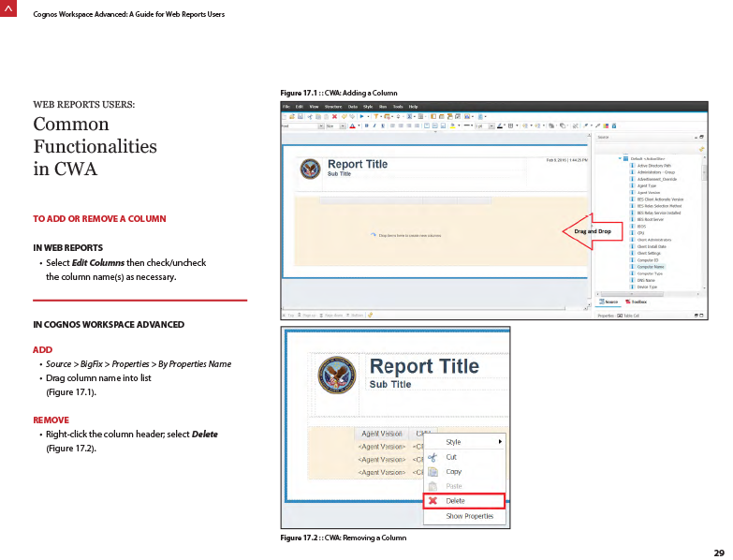Click the pick up style eyedropper icon

(x=586, y=125)
